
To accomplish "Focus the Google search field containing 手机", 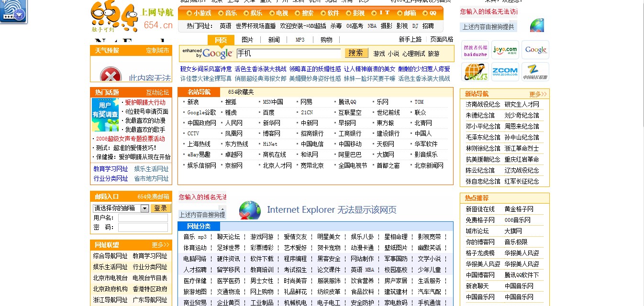I will tap(289, 53).
